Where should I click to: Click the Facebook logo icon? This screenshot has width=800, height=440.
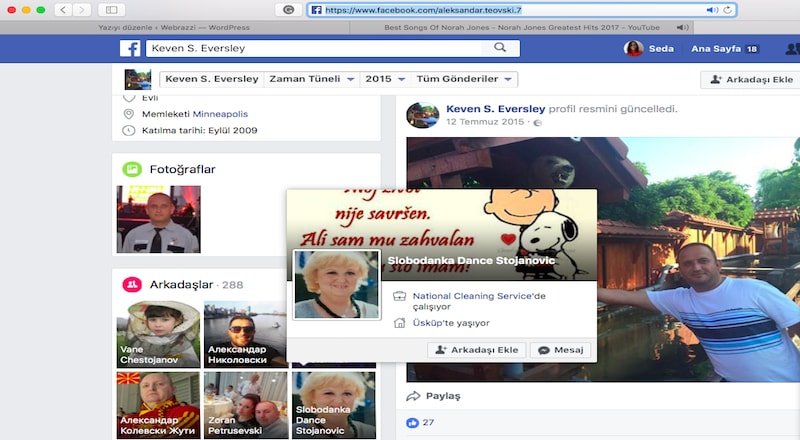[x=130, y=48]
